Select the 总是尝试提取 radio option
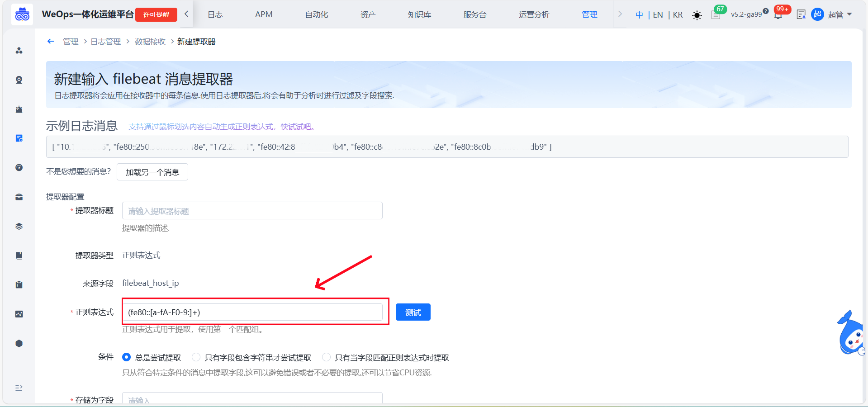Image resolution: width=868 pixels, height=407 pixels. 127,357
